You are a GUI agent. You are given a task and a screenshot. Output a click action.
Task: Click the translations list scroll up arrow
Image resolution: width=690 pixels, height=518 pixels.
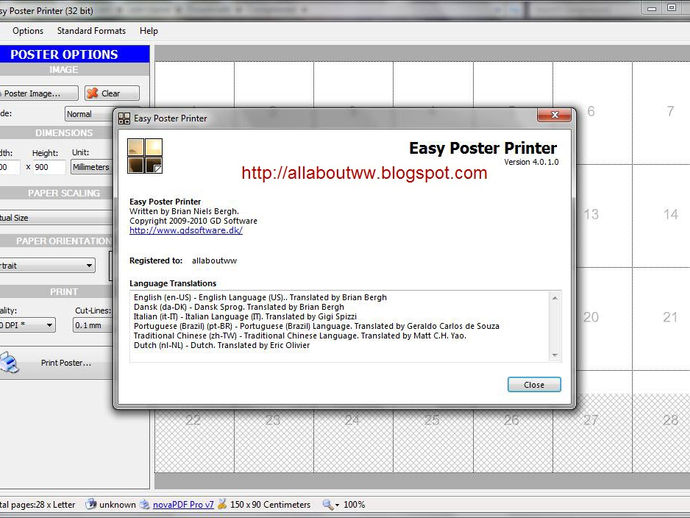[x=555, y=298]
